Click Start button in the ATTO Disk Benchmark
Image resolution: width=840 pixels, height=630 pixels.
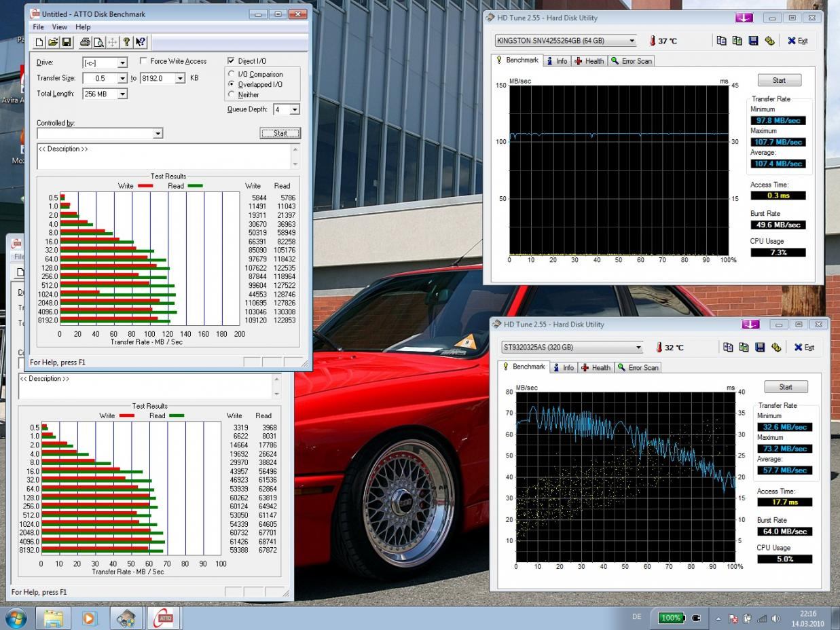coord(280,133)
